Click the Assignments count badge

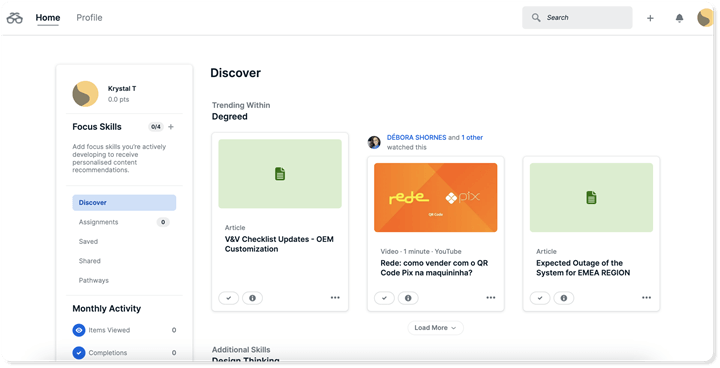coord(163,222)
